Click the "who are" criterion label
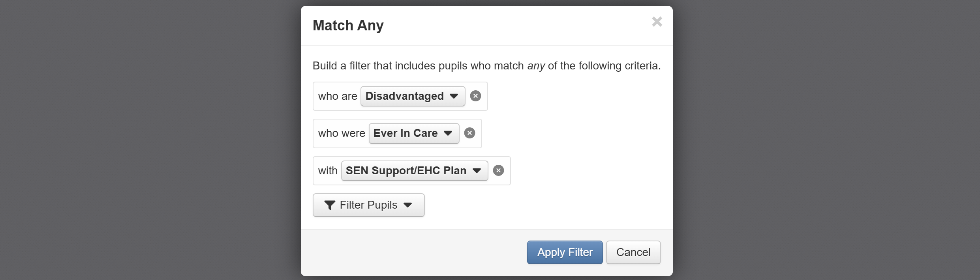The image size is (980, 280). point(338,96)
